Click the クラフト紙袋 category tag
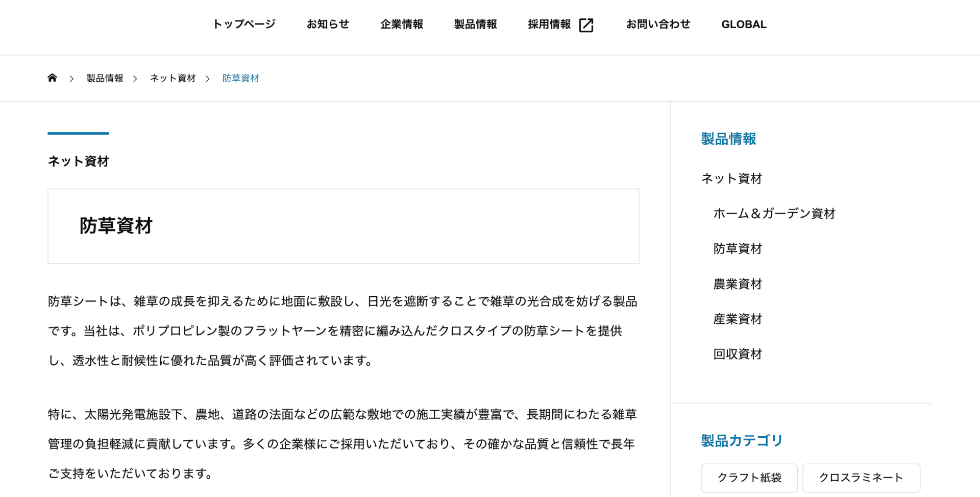The width and height of the screenshot is (980, 497). point(749,478)
